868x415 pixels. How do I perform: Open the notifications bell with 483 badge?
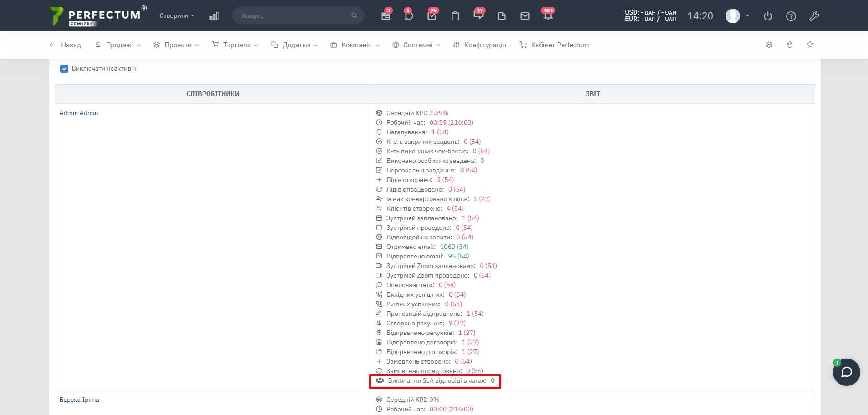coord(548,16)
